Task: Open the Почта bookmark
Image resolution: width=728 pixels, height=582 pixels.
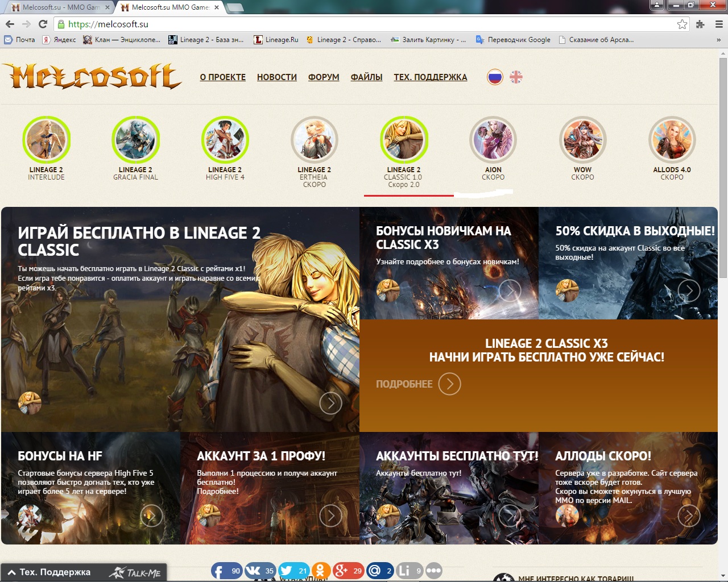Action: pos(19,40)
